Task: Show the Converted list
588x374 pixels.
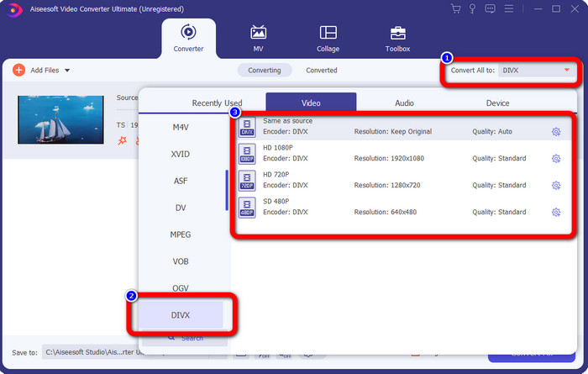Action: coord(322,71)
